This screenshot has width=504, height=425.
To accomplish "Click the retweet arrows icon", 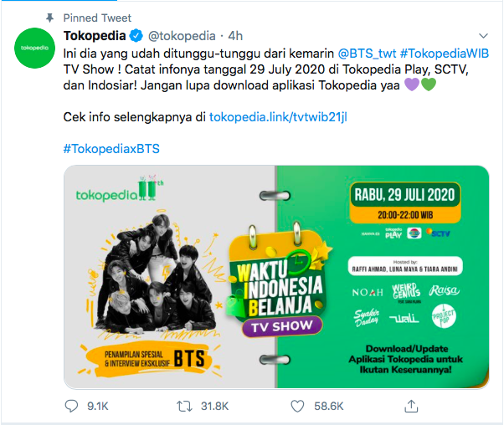I will [184, 407].
